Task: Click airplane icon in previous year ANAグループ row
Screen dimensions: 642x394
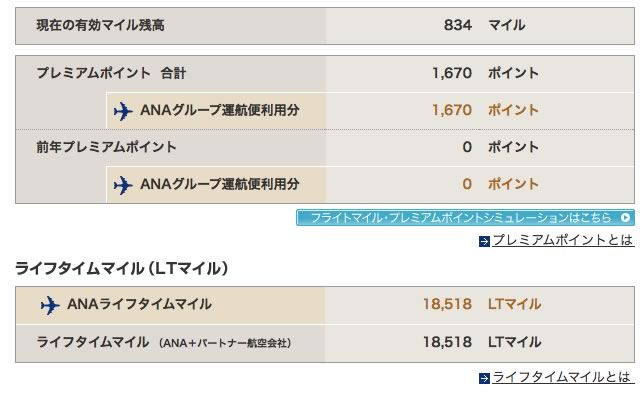Action: click(x=123, y=185)
